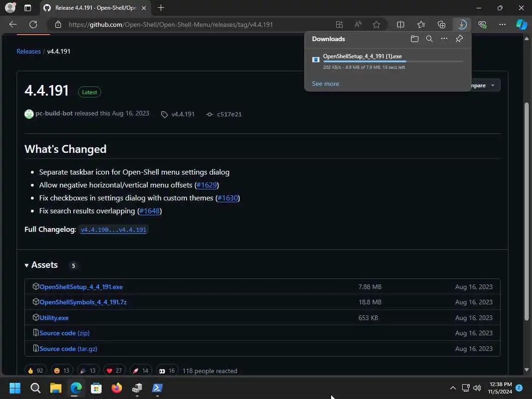The image size is (532, 399).
Task: Open the clock and date 12:38 PM
Action: tap(500, 388)
